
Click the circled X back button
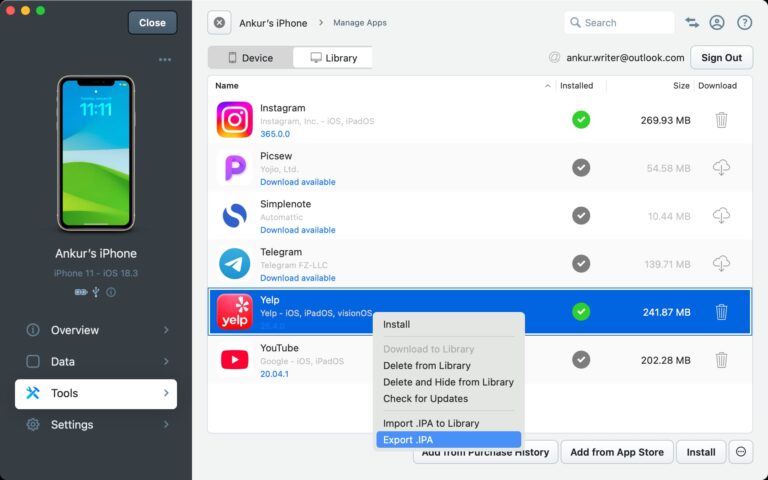(219, 23)
